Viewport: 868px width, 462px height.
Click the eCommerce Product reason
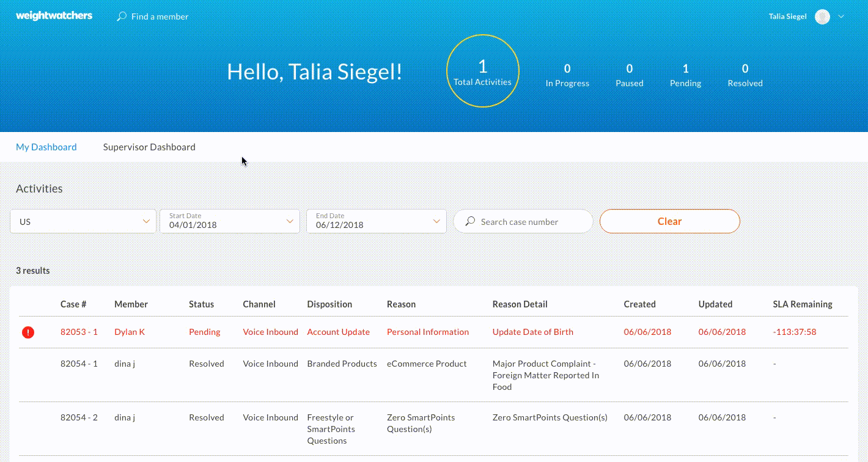tap(427, 364)
